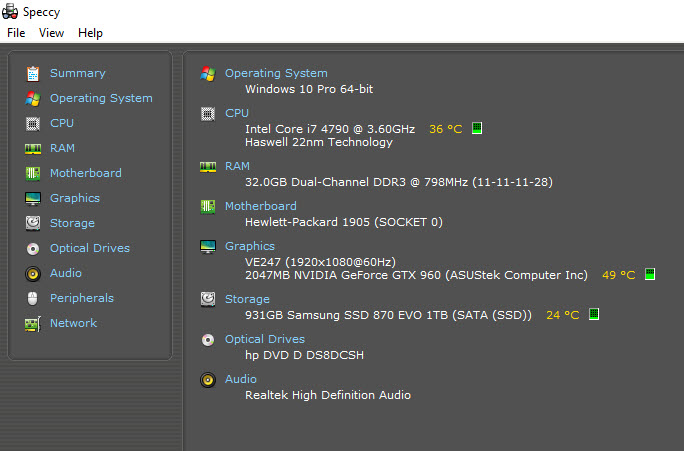This screenshot has height=451, width=684.
Task: Select Optical Drives in the sidebar
Action: (89, 248)
